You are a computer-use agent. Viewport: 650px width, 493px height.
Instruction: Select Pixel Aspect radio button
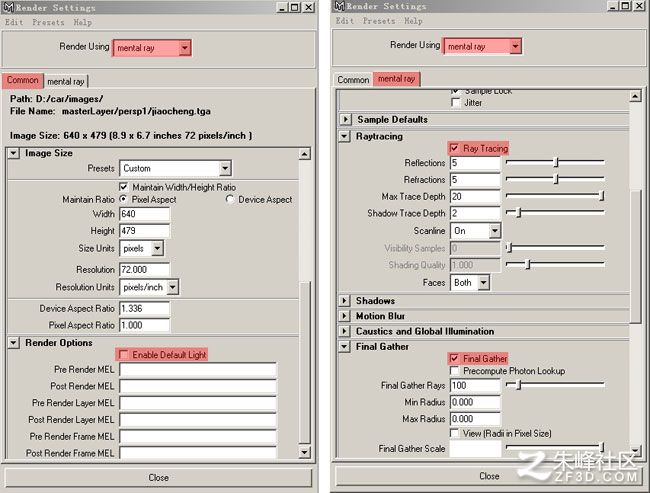[x=123, y=199]
